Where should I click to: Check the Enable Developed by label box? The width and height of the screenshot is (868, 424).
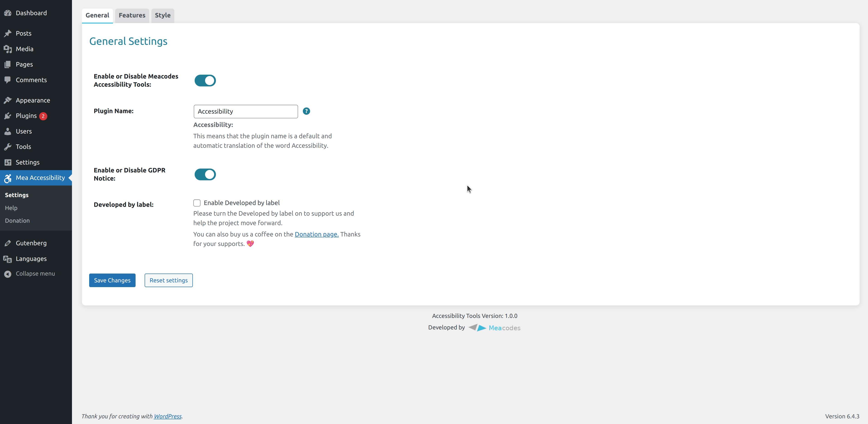coord(197,203)
